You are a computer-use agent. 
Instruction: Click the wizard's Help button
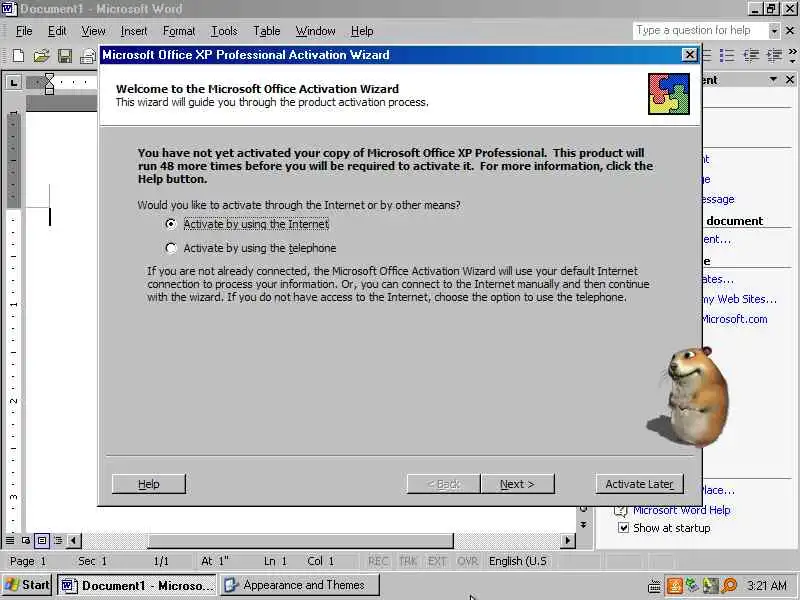148,484
